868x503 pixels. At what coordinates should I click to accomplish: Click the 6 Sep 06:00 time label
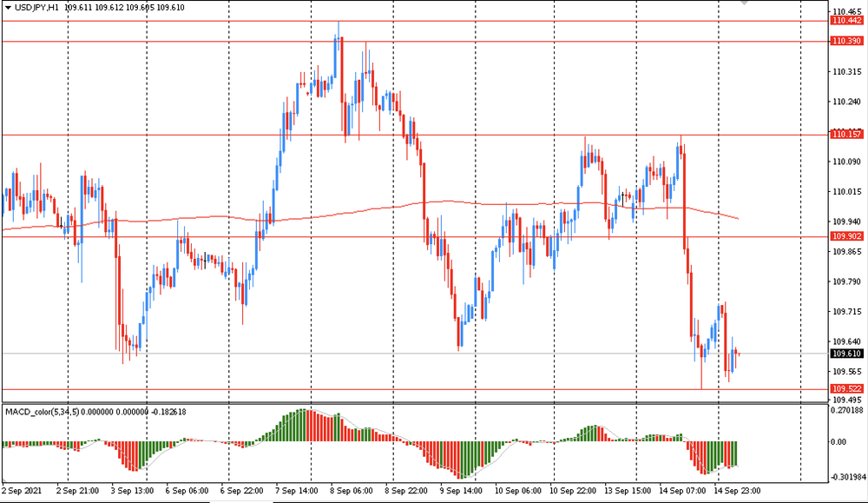187,491
